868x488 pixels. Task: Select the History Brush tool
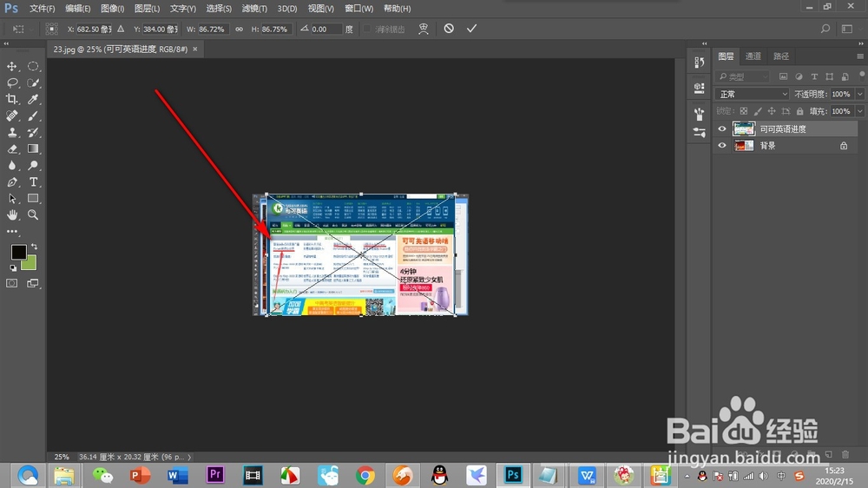point(33,132)
